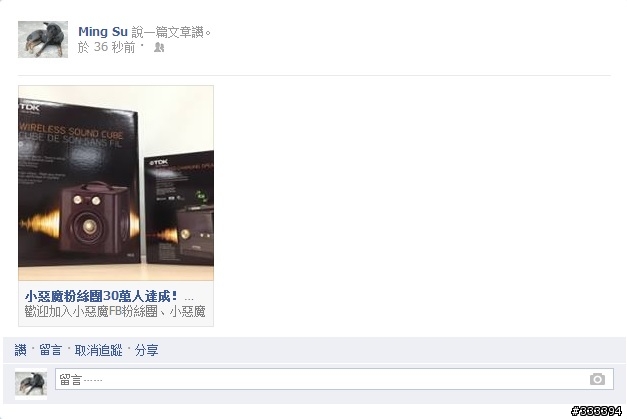627x419 pixels.
Task: Click the #333394 watermark label
Action: (597, 411)
